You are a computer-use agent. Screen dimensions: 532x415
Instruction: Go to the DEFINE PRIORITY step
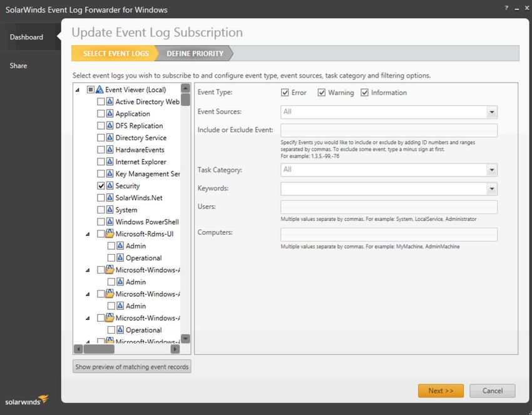coord(195,53)
